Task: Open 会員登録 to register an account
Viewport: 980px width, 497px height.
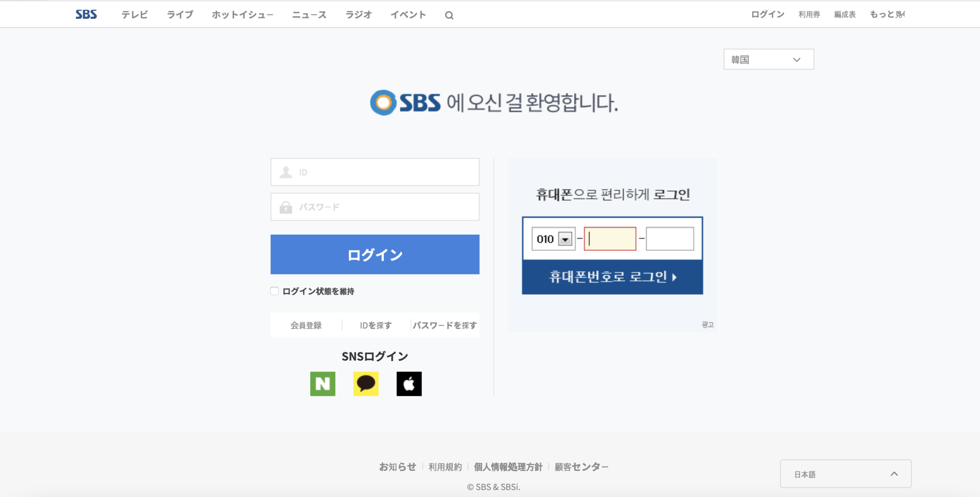Action: 306,325
